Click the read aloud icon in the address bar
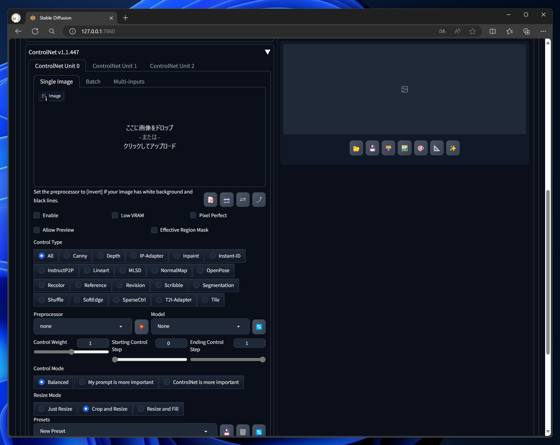 point(457,31)
